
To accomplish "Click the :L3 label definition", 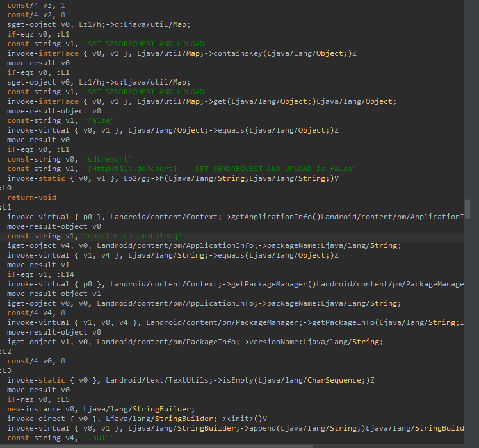I will click(x=6, y=370).
